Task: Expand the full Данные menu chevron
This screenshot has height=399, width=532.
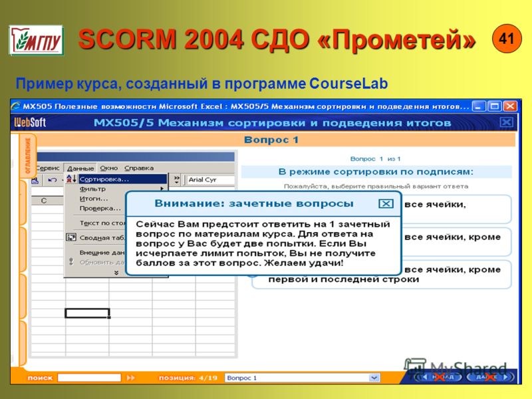Action: point(116,273)
